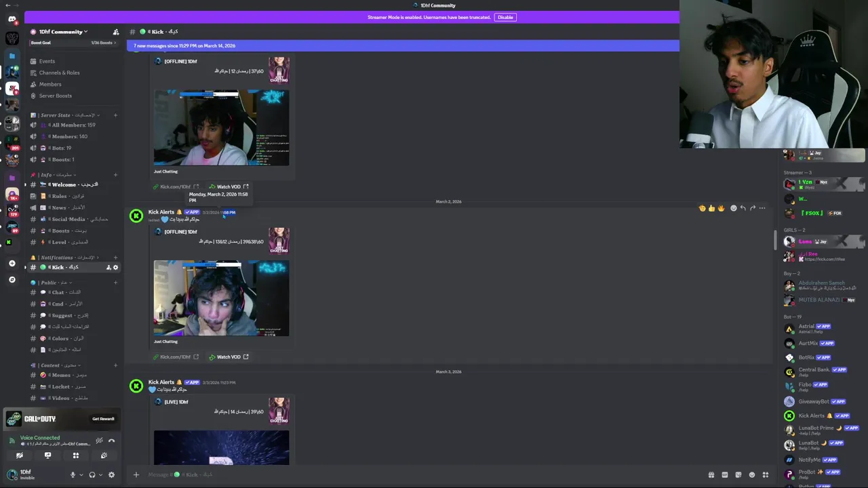Viewport: 868px width, 488px height.
Task: Disconnect from voice call icon
Action: pyautogui.click(x=112, y=441)
